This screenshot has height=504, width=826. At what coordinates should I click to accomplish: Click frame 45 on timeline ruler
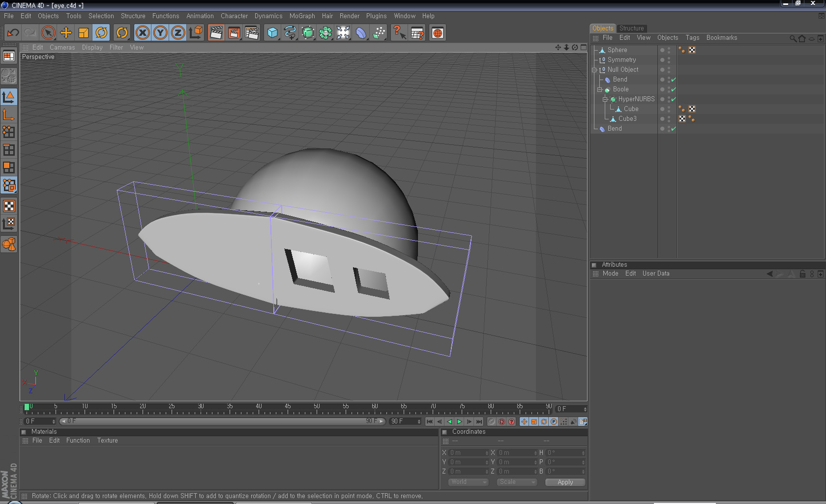288,408
